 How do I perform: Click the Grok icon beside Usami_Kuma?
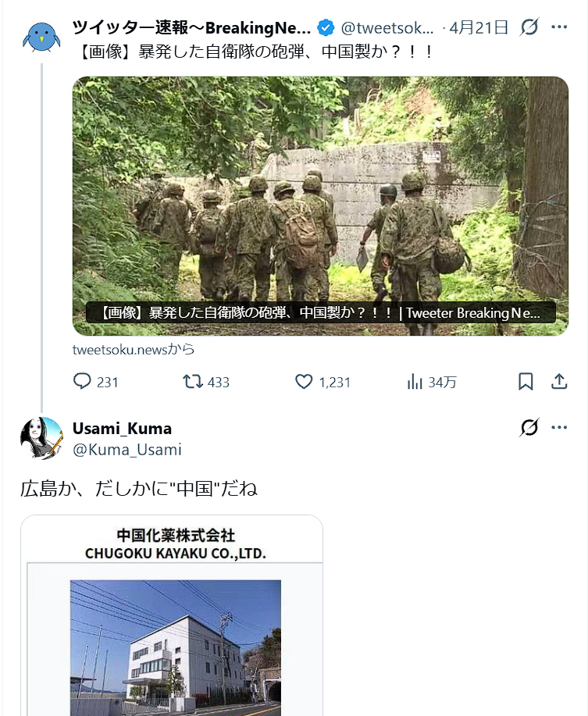coord(529,427)
